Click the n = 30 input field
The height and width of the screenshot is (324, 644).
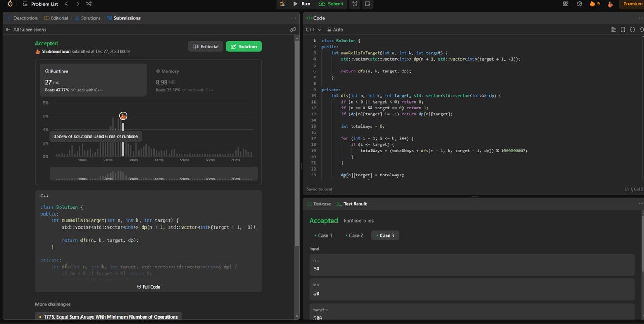point(472,264)
